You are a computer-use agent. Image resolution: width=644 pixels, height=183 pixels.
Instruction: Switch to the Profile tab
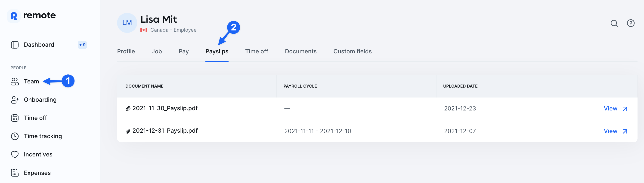click(x=126, y=52)
